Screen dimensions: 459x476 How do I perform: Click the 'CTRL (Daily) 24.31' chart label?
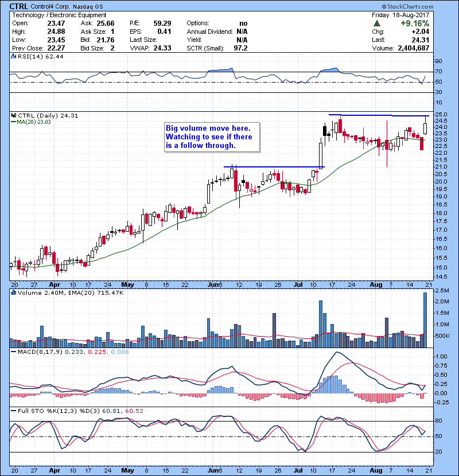point(48,115)
